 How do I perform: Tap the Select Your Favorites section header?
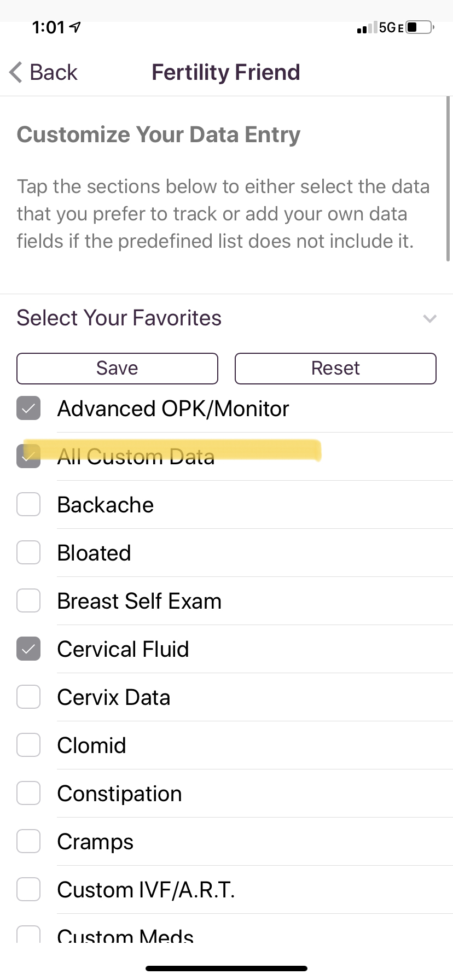tap(119, 318)
